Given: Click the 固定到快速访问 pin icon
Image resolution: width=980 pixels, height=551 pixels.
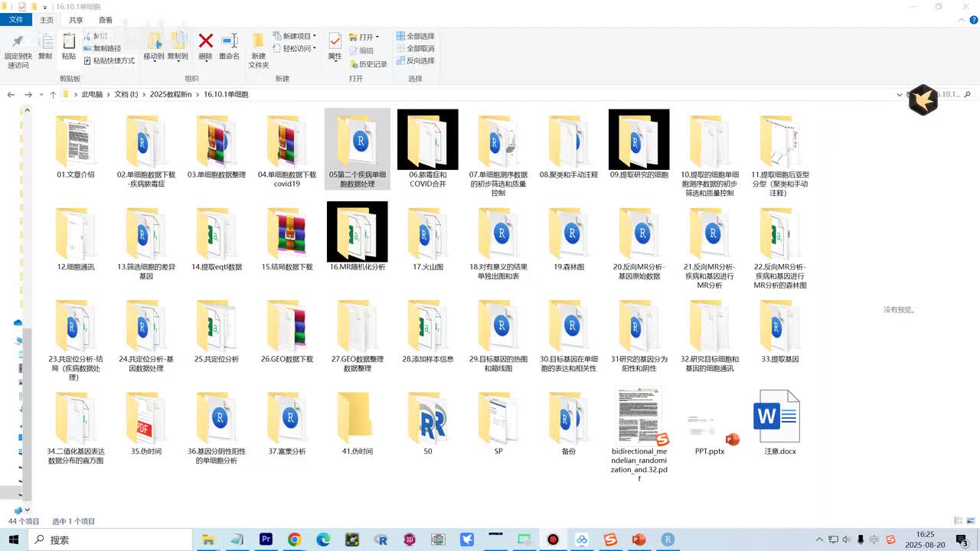Looking at the screenshot, I should tap(18, 41).
